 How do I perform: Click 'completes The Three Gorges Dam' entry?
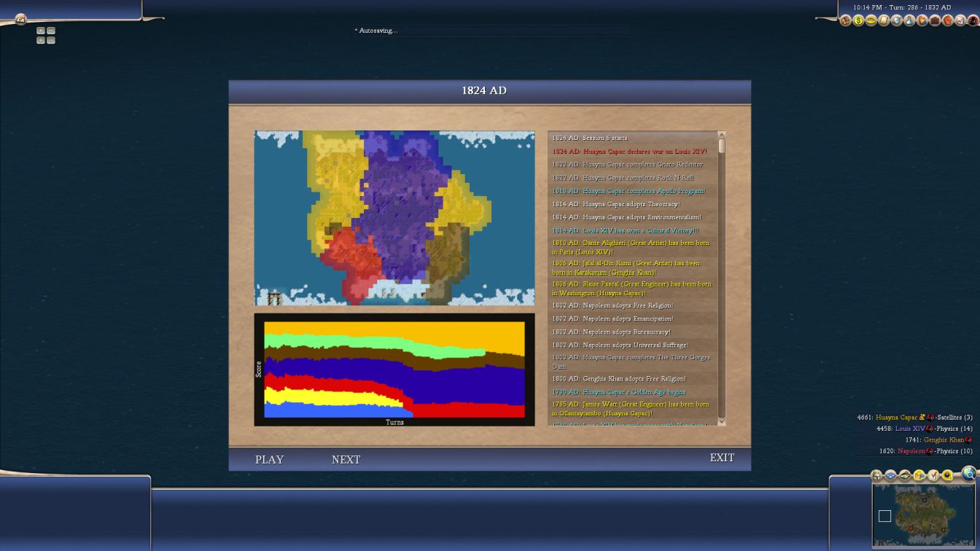633,362
